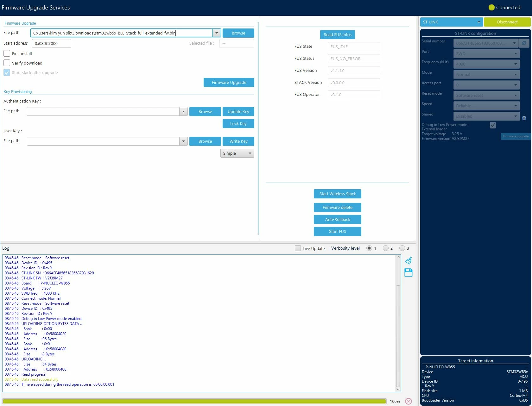Tick the Verify download checkbox

[x=7, y=63]
